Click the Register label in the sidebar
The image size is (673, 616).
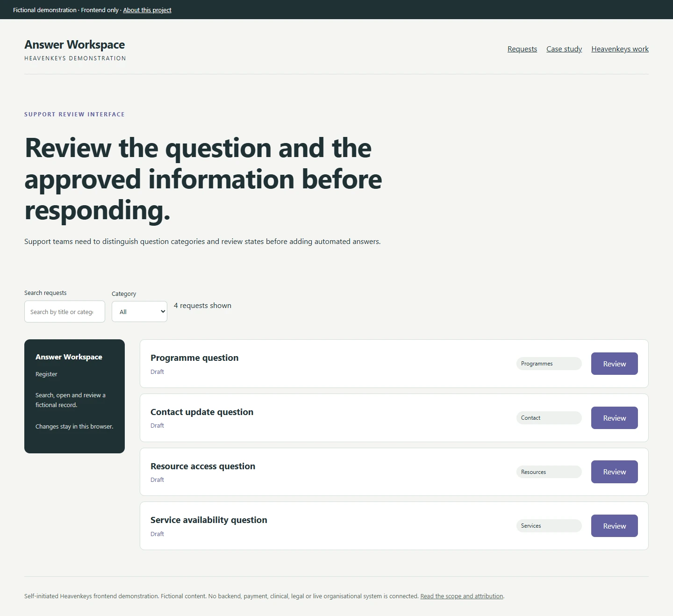pyautogui.click(x=46, y=374)
